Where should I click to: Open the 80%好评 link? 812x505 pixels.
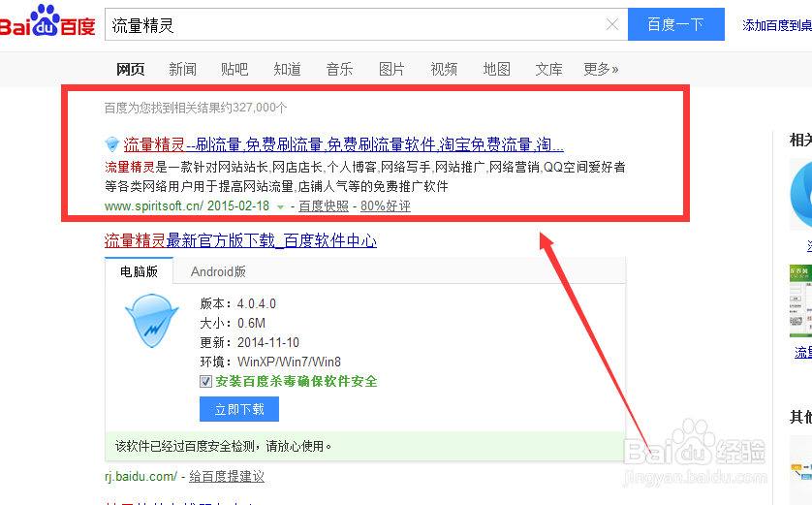coord(386,206)
